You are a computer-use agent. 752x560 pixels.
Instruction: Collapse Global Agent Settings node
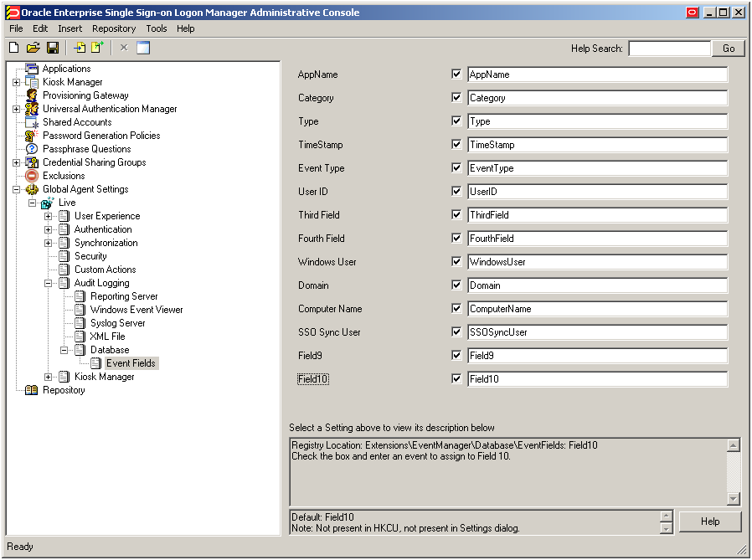16,190
